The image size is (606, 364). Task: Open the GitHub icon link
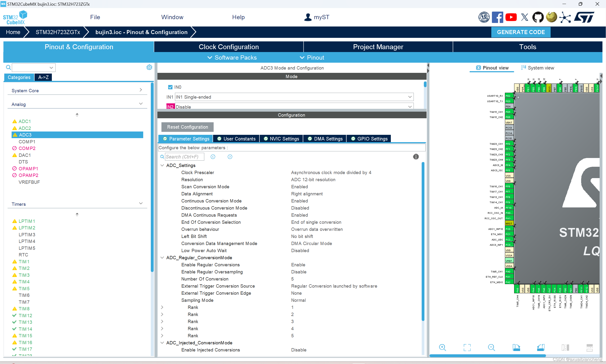[x=538, y=17]
